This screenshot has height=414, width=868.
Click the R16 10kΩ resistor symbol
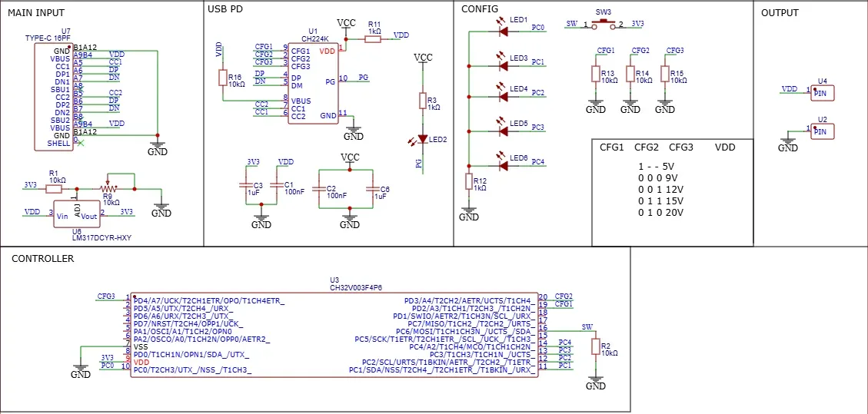pyautogui.click(x=222, y=78)
